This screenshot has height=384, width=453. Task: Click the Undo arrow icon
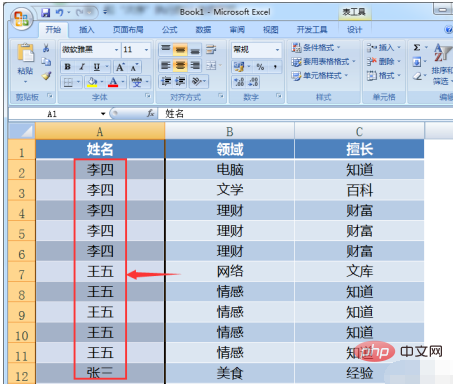pyautogui.click(x=60, y=12)
